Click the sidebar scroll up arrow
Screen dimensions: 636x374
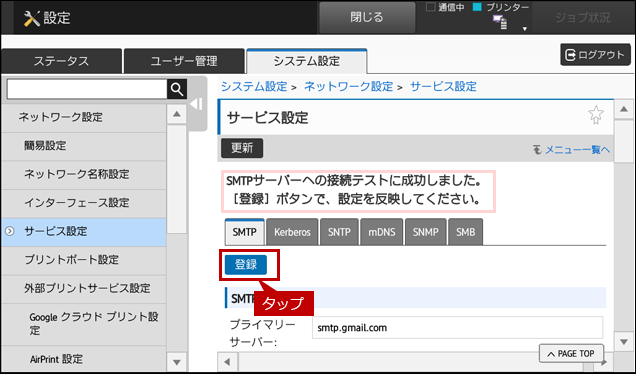(177, 114)
